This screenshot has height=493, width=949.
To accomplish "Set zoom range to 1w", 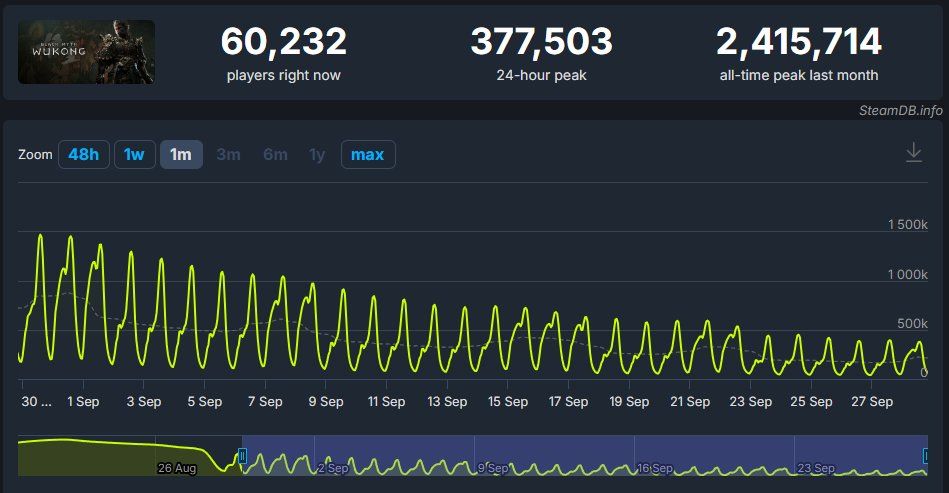I will click(134, 154).
